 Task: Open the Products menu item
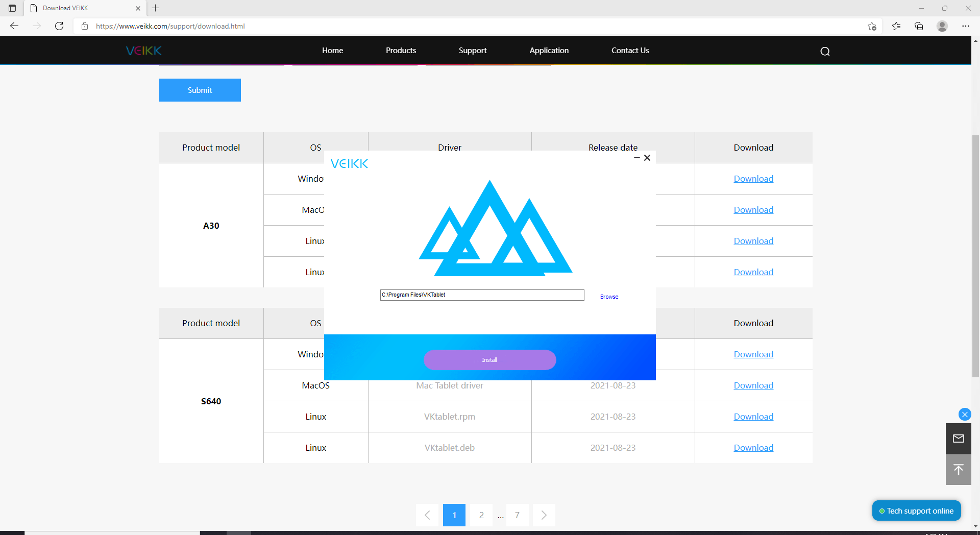pos(401,51)
